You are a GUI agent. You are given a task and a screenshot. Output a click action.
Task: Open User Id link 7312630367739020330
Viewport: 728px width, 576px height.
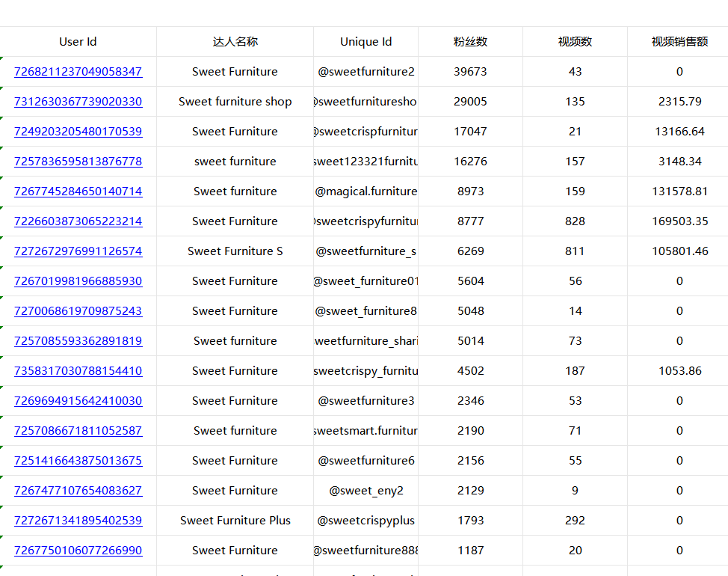click(78, 102)
